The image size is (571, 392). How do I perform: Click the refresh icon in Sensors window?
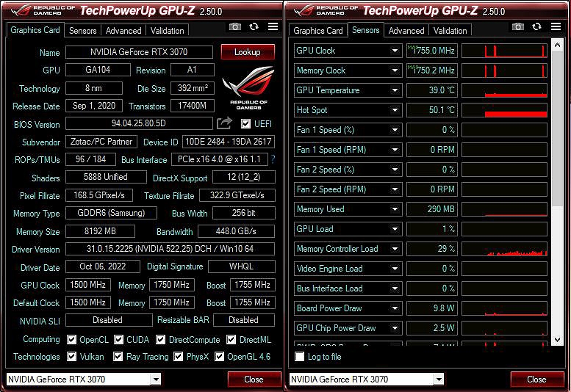[536, 26]
